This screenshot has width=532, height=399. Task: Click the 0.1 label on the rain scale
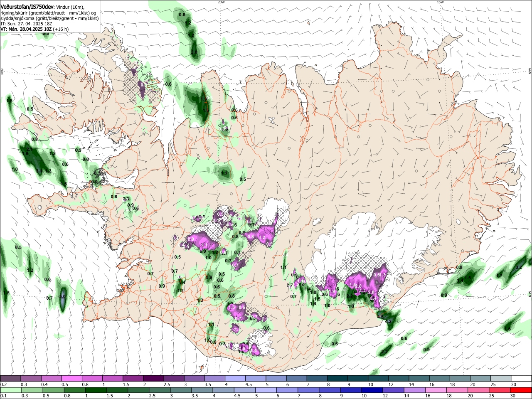(3, 396)
